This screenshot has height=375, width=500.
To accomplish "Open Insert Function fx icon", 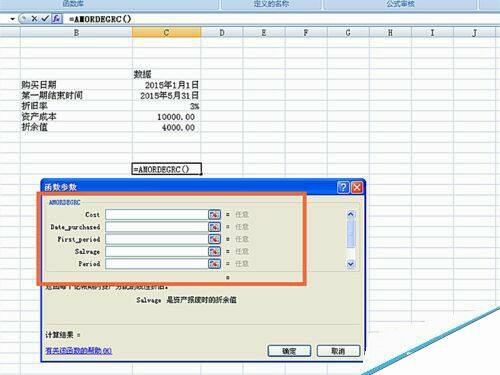I will pos(57,19).
